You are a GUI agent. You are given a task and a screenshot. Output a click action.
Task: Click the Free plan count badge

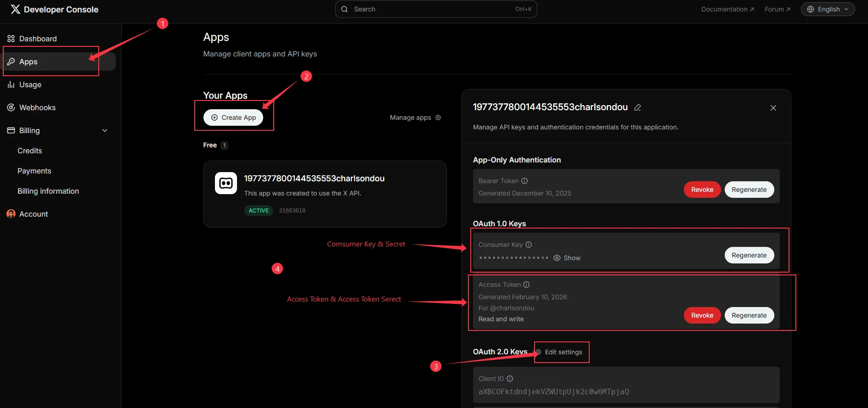(x=224, y=145)
